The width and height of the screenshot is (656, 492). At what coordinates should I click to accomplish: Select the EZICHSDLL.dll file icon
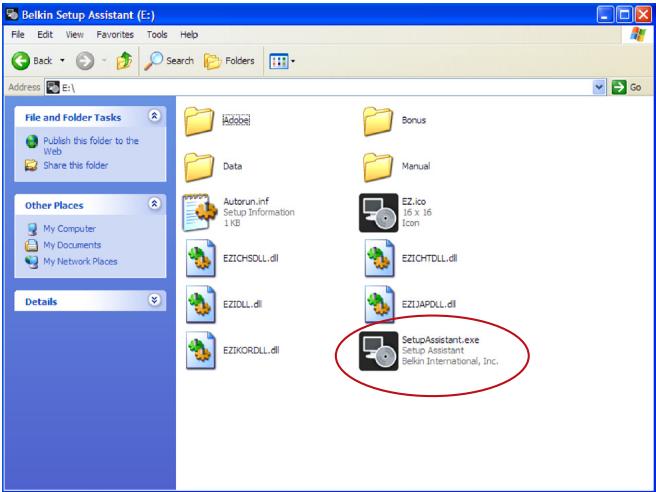pyautogui.click(x=201, y=258)
